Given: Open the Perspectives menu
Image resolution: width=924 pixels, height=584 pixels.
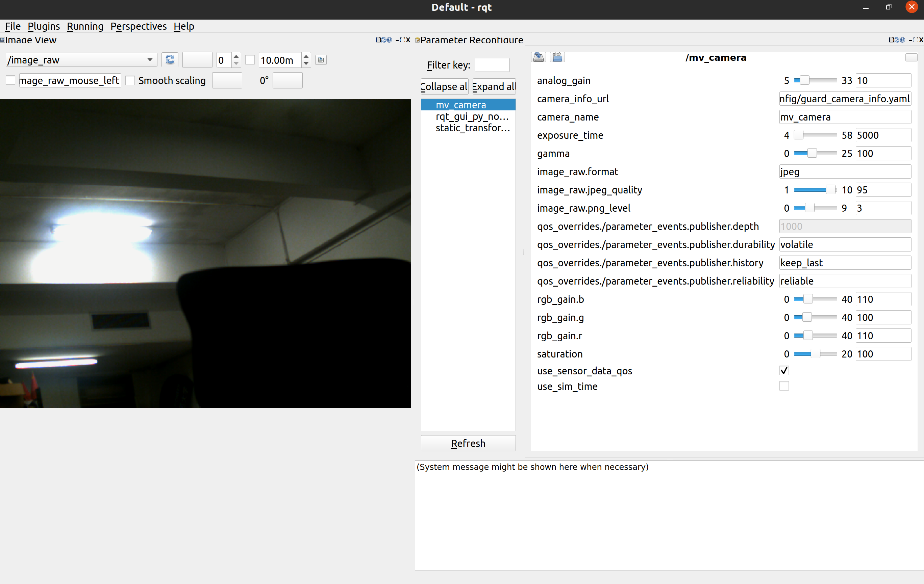Looking at the screenshot, I should pyautogui.click(x=138, y=26).
